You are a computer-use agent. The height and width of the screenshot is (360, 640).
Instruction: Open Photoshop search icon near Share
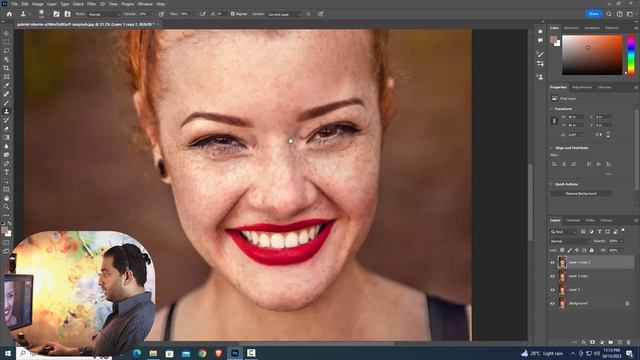point(609,14)
